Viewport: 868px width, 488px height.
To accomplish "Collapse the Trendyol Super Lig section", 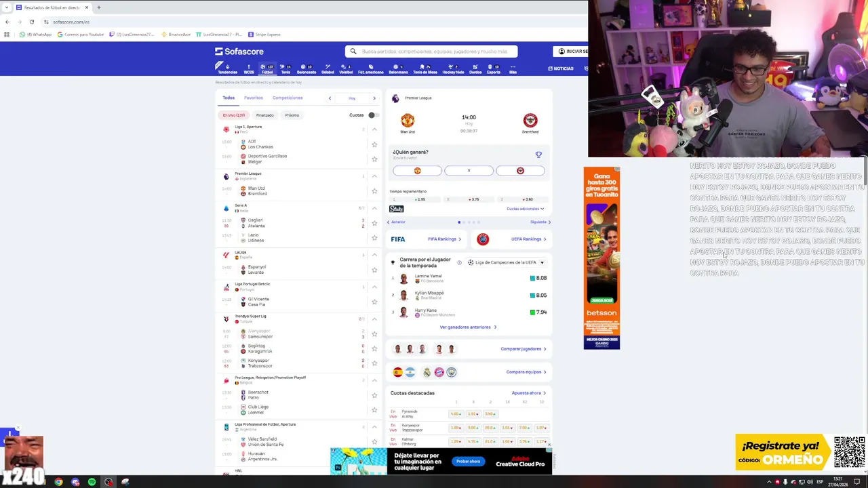I will click(x=374, y=319).
